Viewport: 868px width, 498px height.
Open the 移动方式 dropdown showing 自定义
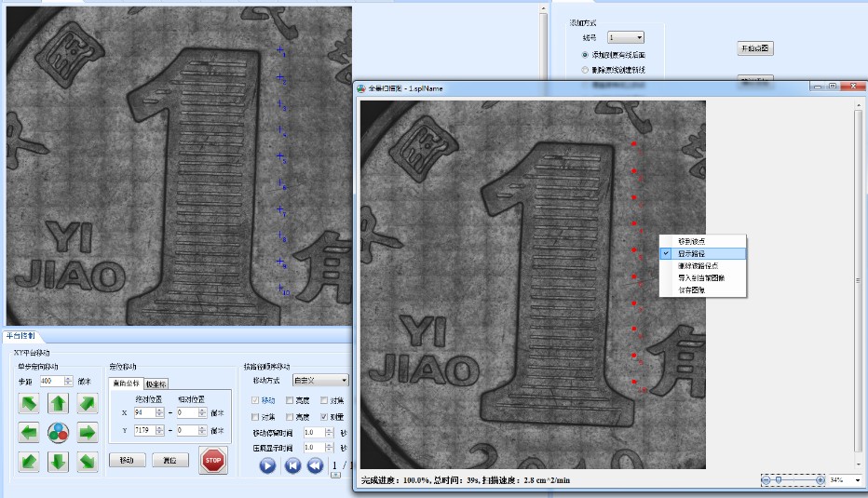coord(320,380)
